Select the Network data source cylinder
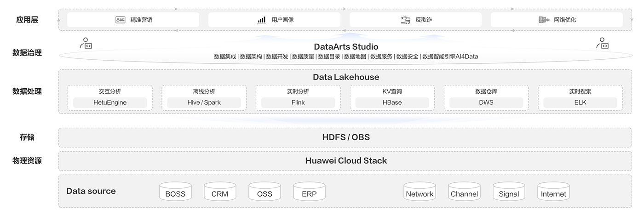The width and height of the screenshot is (644, 215). [420, 191]
